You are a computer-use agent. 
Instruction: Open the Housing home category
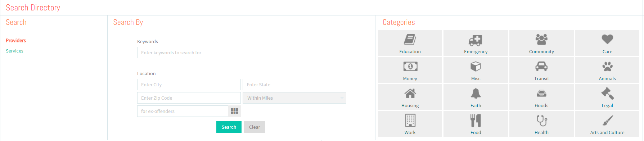pos(410,97)
